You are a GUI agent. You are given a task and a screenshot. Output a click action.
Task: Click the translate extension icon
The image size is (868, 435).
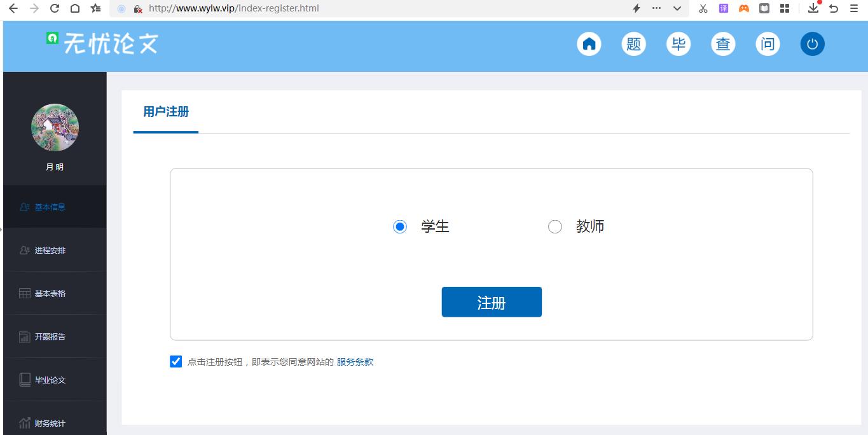(x=723, y=8)
